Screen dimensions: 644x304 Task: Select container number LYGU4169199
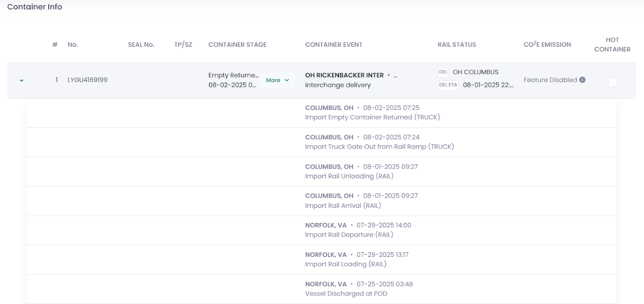(87, 80)
